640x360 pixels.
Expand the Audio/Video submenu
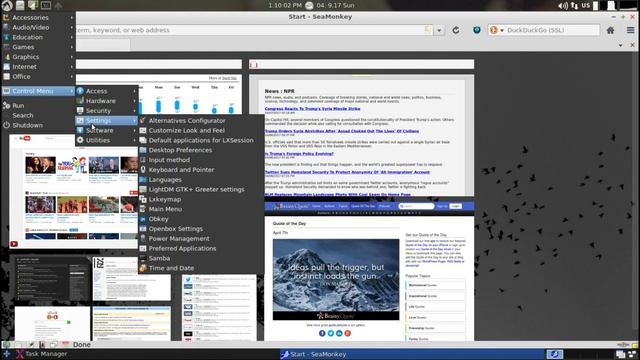38,27
